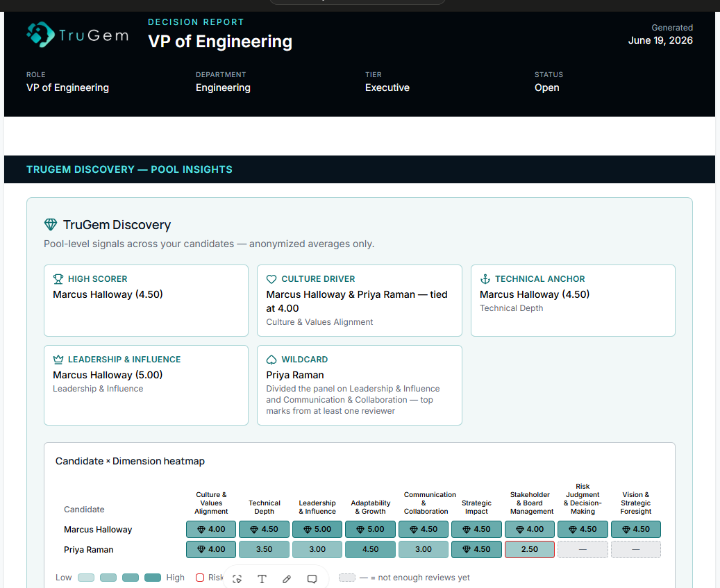
Task: Activate the element selection capture tool
Action: (237, 579)
